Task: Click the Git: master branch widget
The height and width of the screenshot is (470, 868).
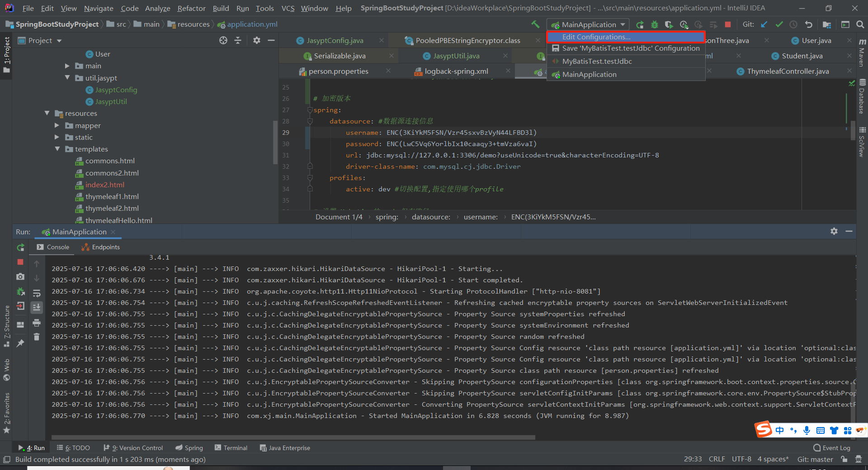Action: (815, 459)
